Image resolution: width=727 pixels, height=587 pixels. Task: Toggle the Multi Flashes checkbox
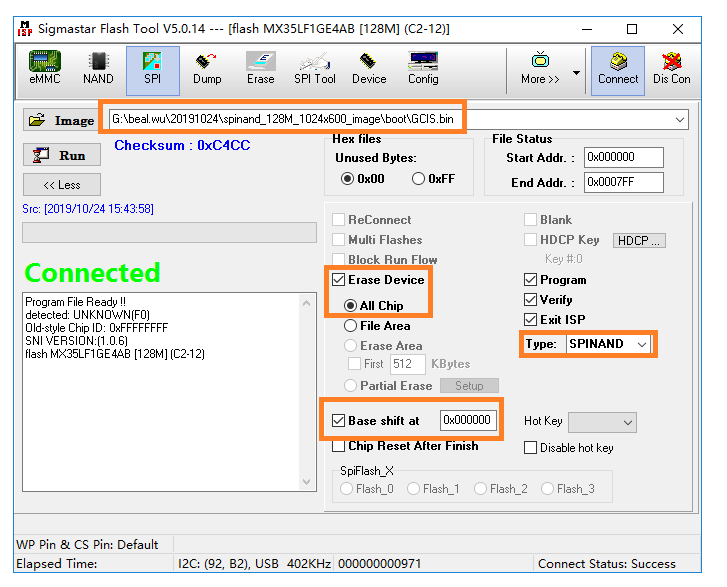tap(338, 240)
